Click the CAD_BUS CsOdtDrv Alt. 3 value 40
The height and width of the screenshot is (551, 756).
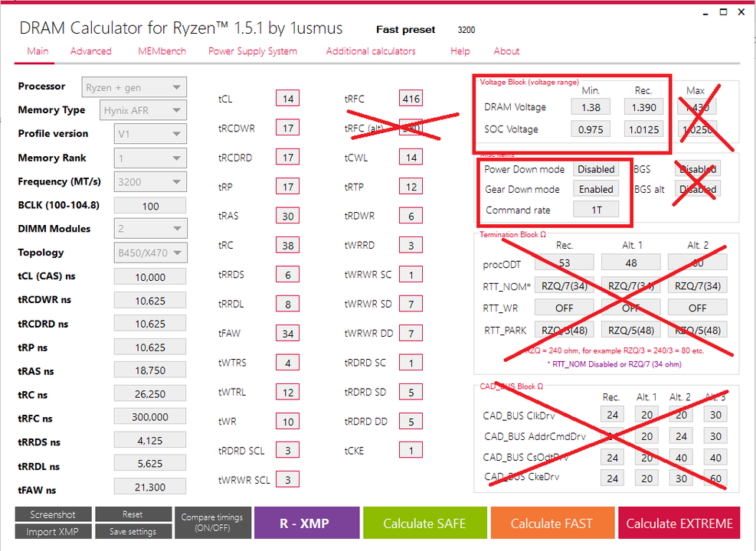coord(715,458)
